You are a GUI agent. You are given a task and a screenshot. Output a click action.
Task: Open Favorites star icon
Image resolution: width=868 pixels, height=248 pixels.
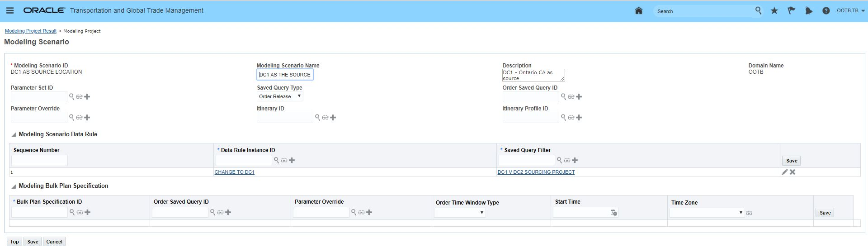(x=774, y=11)
